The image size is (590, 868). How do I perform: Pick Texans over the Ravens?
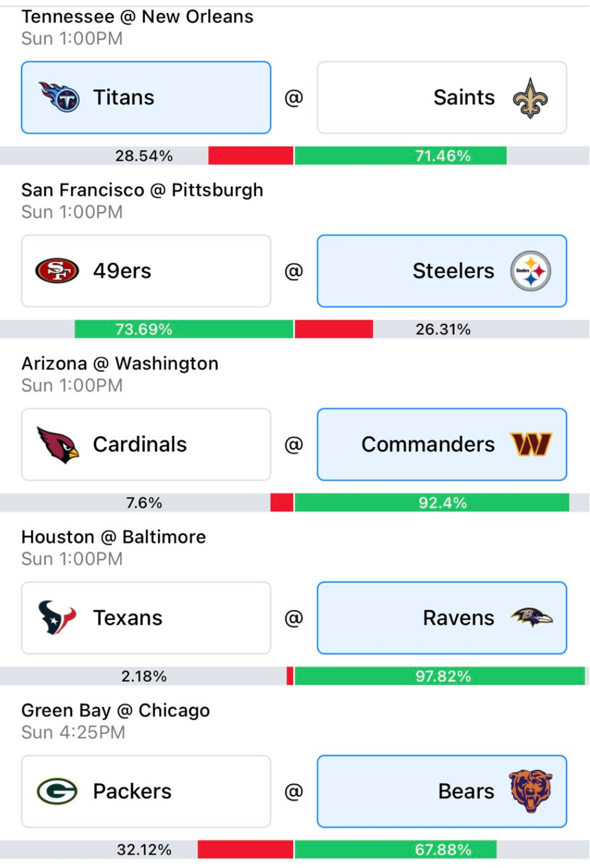pyautogui.click(x=146, y=618)
